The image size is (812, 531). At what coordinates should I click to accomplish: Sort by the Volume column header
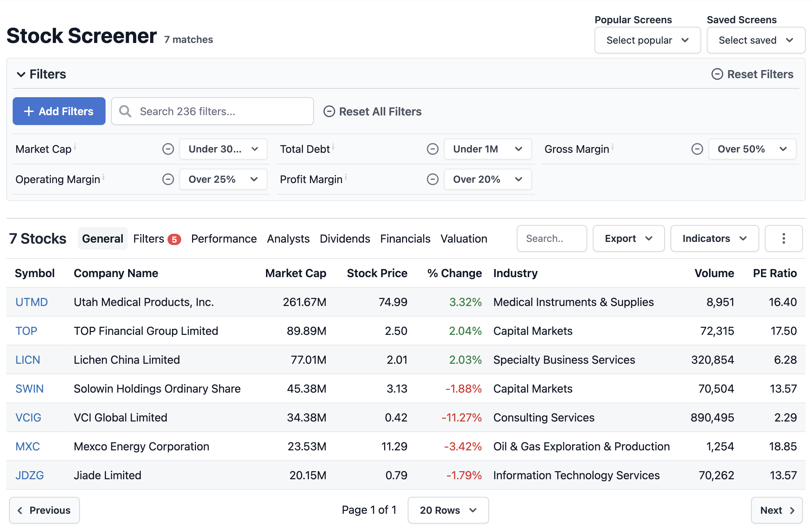tap(714, 273)
